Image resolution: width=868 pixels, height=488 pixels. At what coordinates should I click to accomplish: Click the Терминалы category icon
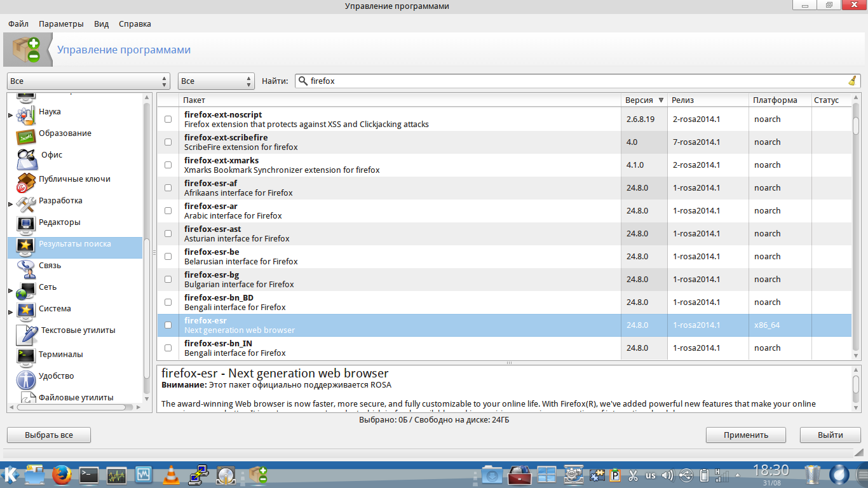[x=26, y=356]
